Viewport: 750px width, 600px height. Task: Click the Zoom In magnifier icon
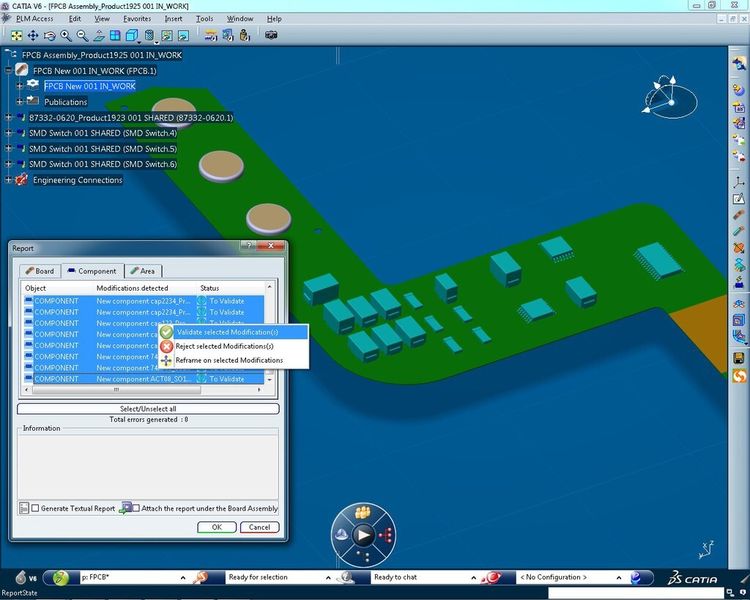point(66,35)
